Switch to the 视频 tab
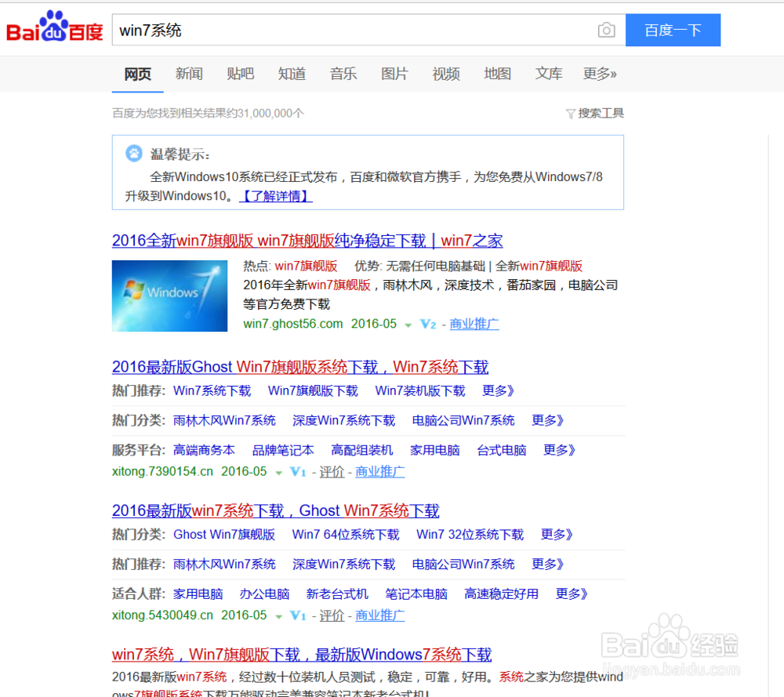Image resolution: width=784 pixels, height=697 pixels. point(446,74)
